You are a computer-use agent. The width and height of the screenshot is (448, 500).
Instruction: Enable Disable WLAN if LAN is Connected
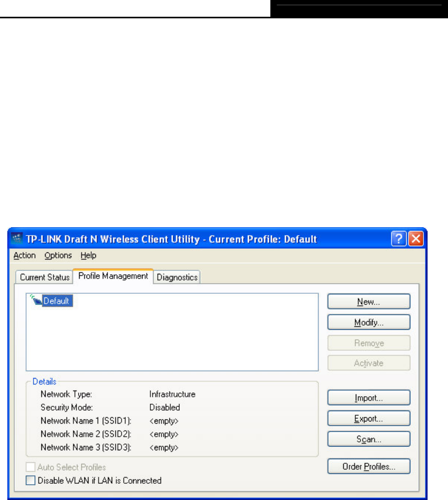(30, 480)
